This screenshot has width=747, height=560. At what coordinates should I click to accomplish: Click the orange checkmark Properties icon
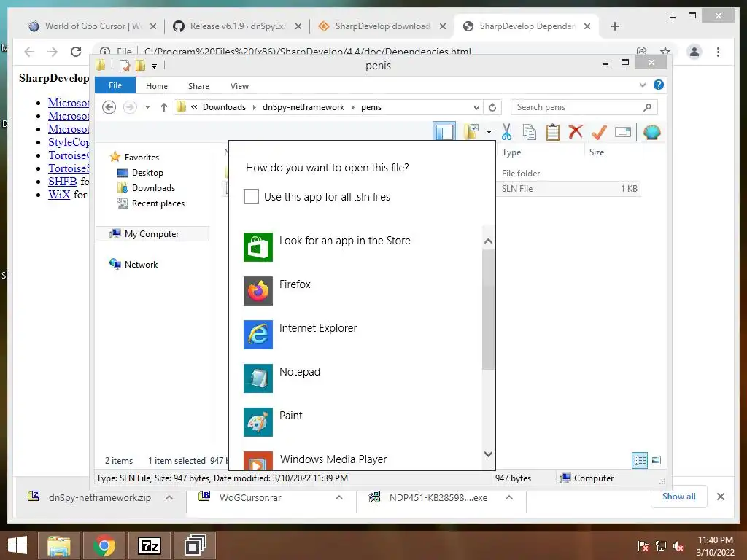point(600,132)
